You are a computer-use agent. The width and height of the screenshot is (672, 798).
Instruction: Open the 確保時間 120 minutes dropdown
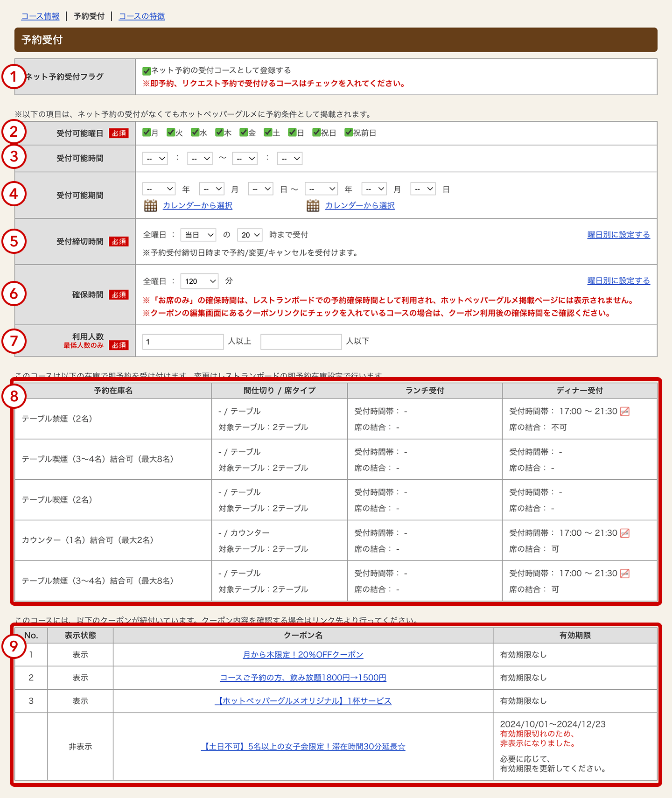(199, 281)
